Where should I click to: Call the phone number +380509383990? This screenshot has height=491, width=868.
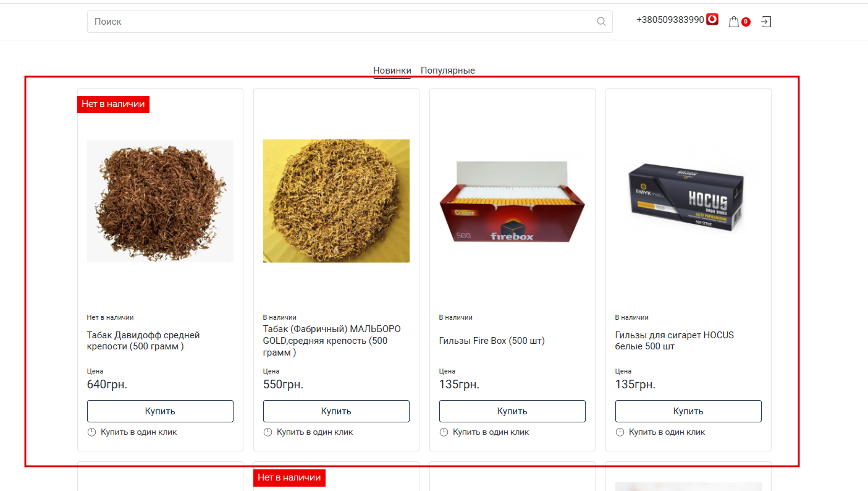pyautogui.click(x=670, y=20)
